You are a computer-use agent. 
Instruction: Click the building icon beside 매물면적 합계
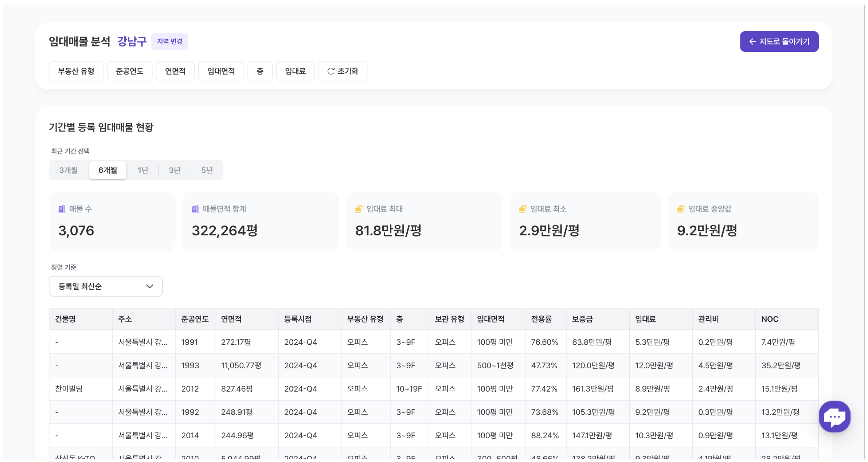[195, 209]
